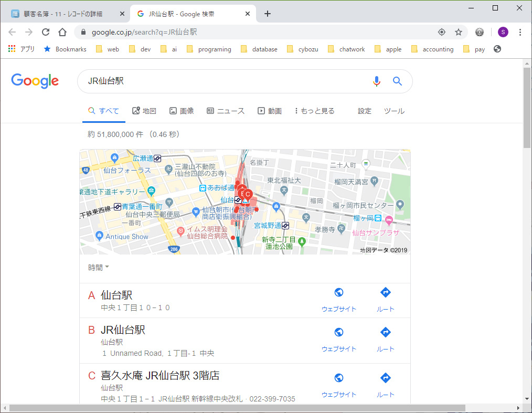Click the address bar URL
The width and height of the screenshot is (532, 413).
(144, 32)
